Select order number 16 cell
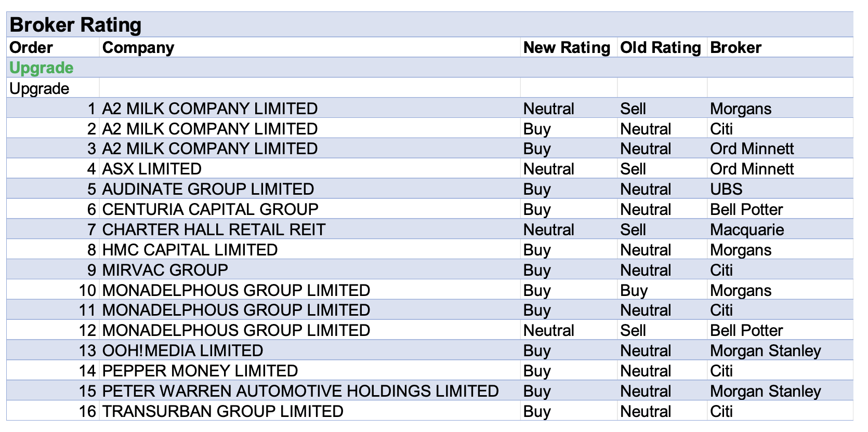 (87, 412)
